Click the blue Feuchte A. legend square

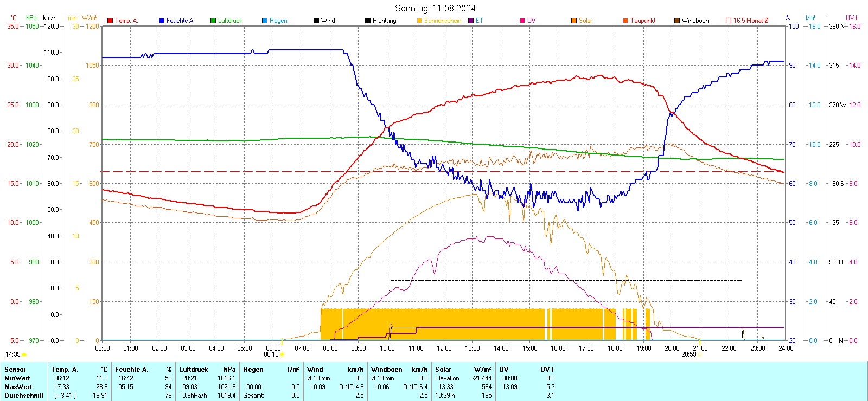(162, 21)
